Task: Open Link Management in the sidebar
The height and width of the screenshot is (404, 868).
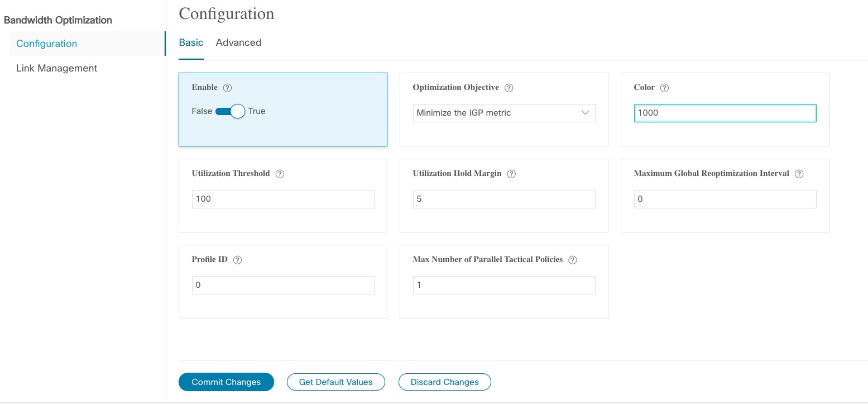Action: coord(56,68)
